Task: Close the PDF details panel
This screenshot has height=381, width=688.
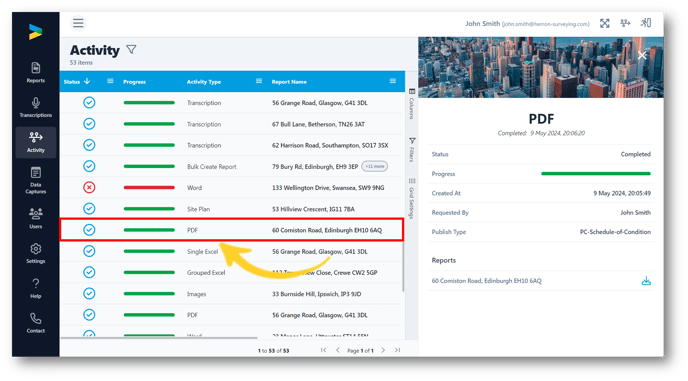Action: point(642,55)
